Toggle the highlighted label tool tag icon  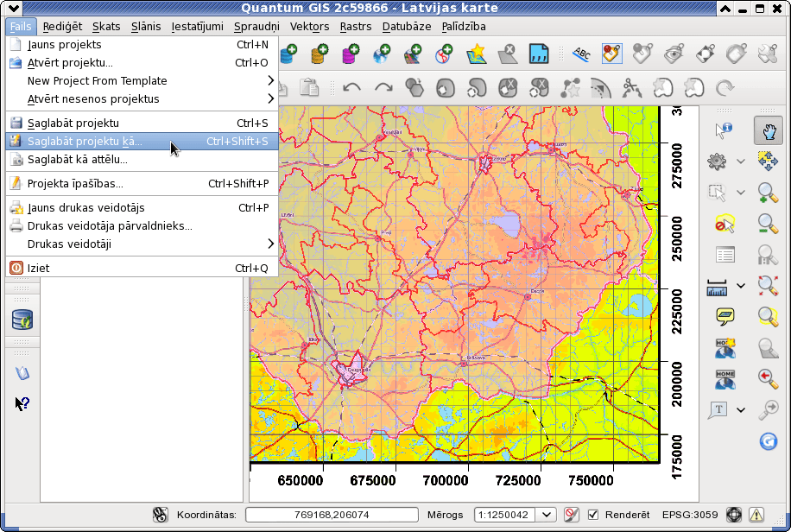[x=611, y=54]
